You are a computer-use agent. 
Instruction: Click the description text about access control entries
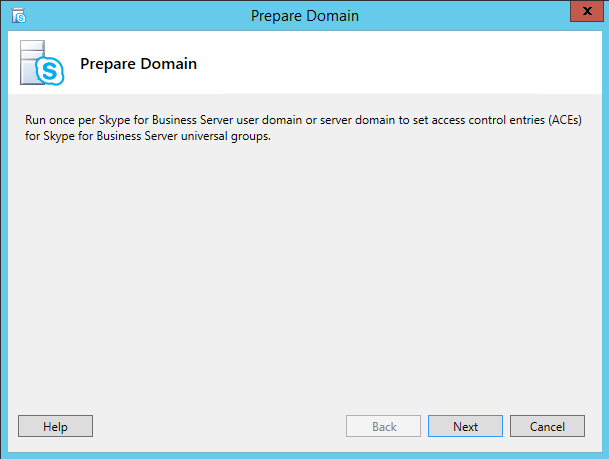[x=303, y=128]
